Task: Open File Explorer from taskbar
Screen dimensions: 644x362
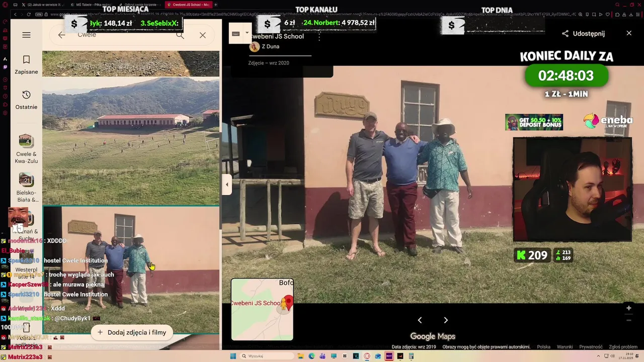Action: coord(300,356)
